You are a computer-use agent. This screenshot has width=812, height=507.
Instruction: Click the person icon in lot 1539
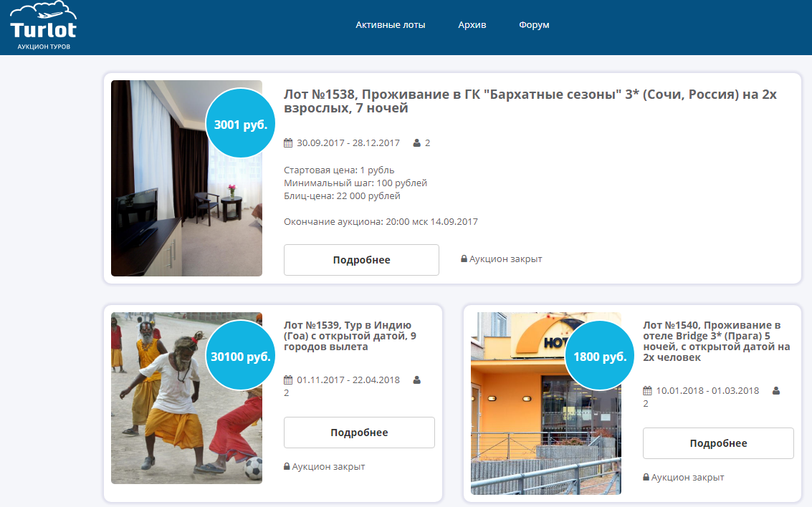[x=417, y=380]
